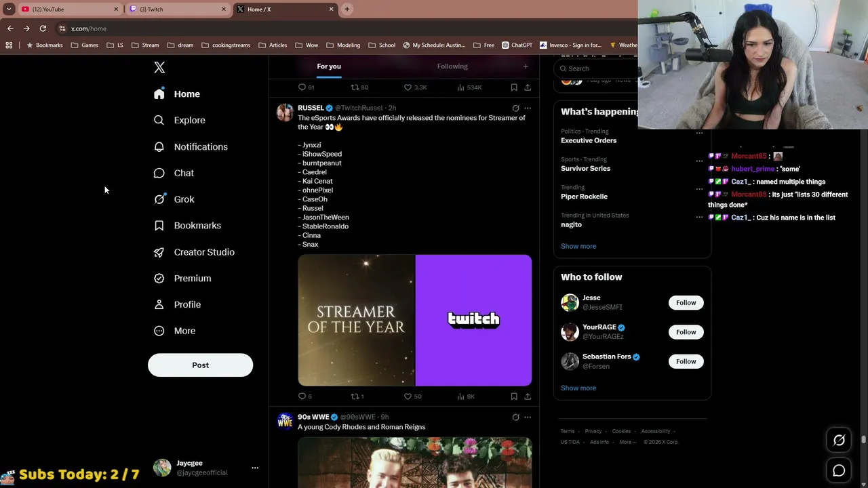The height and width of the screenshot is (488, 868).
Task: Switch to the Following timeline tab
Action: pos(452,66)
